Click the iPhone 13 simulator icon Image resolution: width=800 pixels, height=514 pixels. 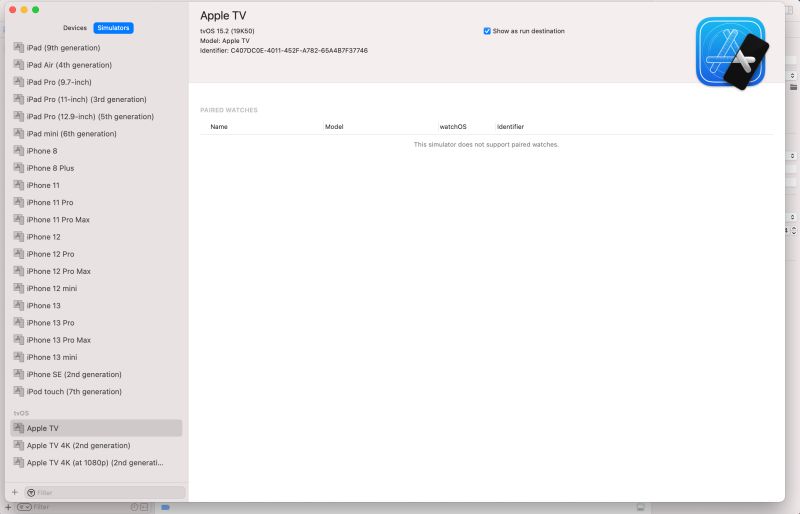[19, 305]
